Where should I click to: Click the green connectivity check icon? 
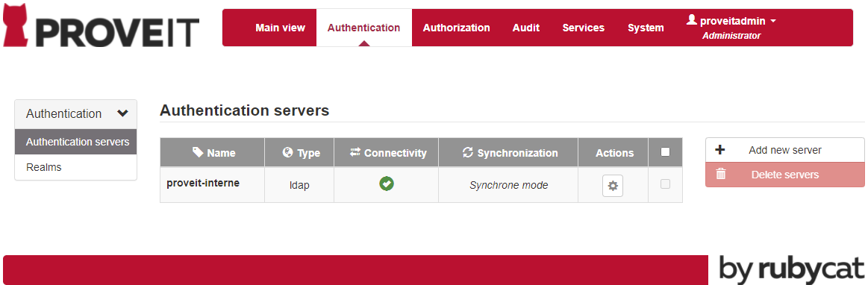click(387, 184)
